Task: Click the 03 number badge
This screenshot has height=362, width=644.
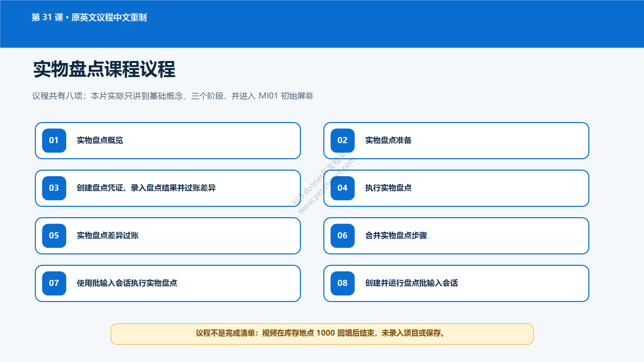Action: click(x=54, y=188)
